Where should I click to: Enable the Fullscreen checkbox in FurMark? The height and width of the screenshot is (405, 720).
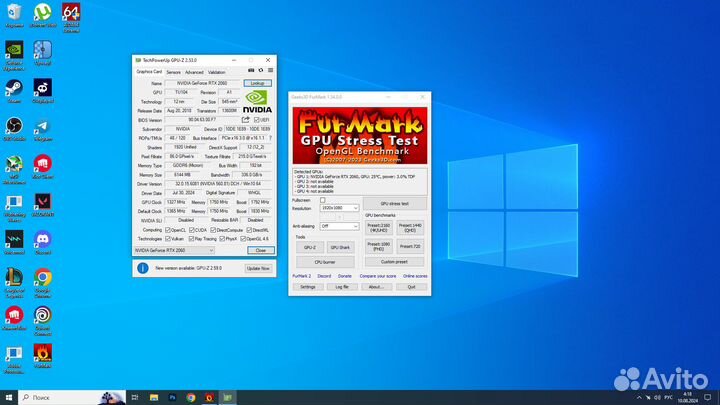[x=322, y=200]
